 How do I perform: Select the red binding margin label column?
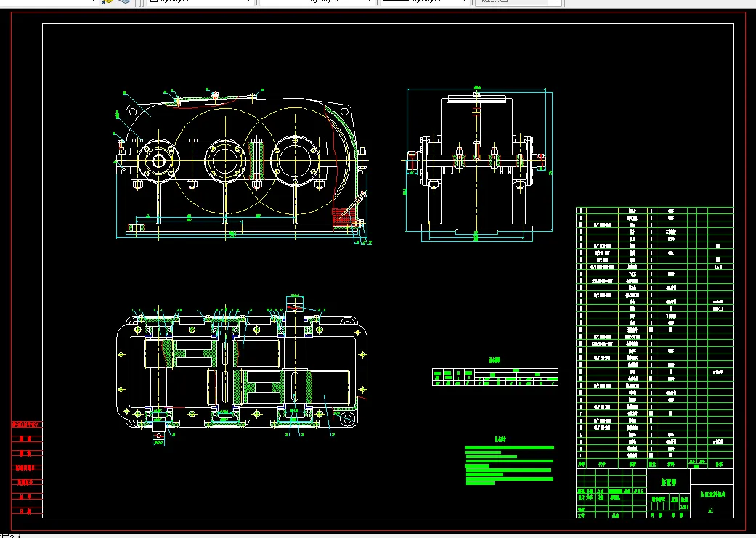point(27,468)
